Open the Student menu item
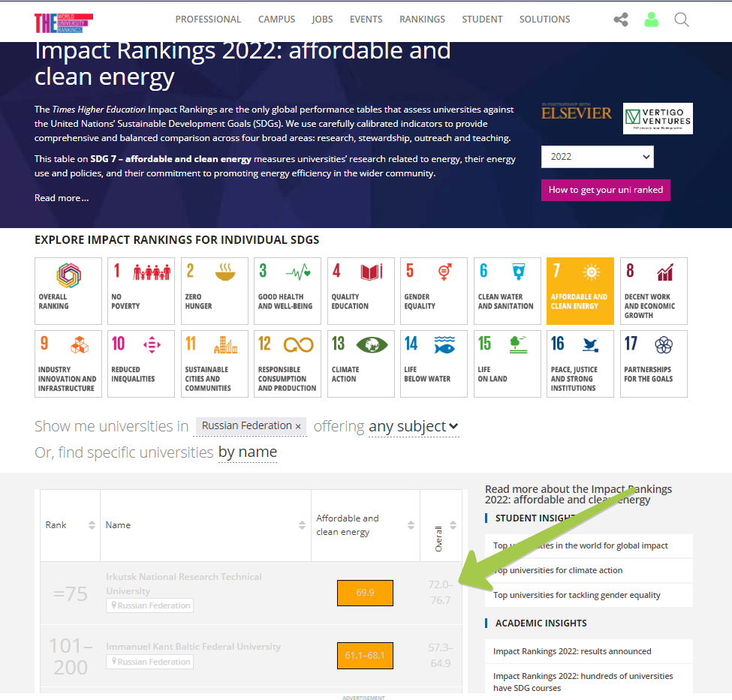 pyautogui.click(x=482, y=20)
